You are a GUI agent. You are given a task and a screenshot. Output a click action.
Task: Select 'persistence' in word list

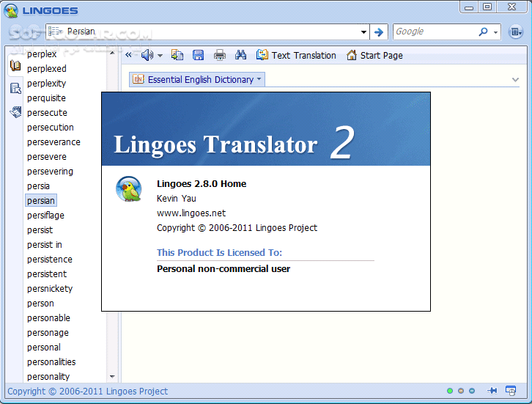[50, 259]
